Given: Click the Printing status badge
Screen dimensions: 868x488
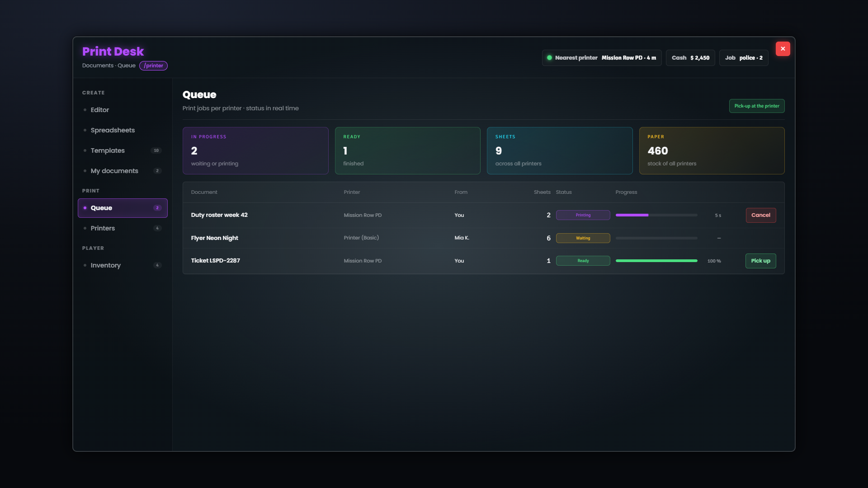Looking at the screenshot, I should [x=583, y=215].
